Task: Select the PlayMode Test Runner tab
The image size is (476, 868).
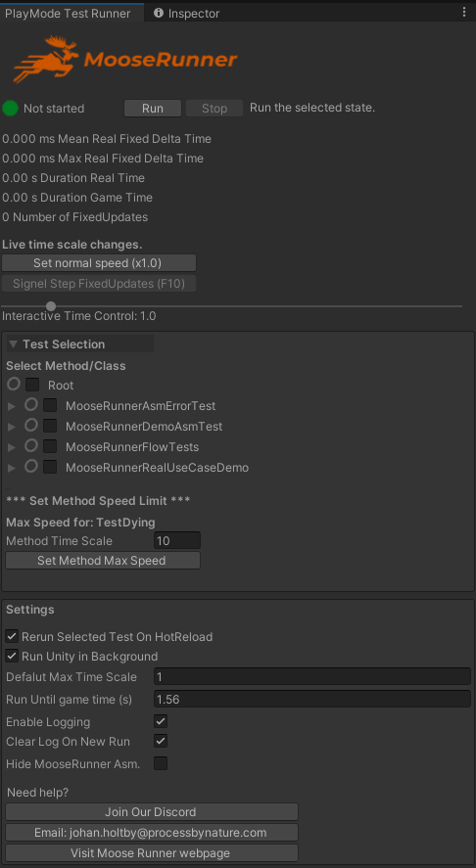Action: tap(68, 14)
